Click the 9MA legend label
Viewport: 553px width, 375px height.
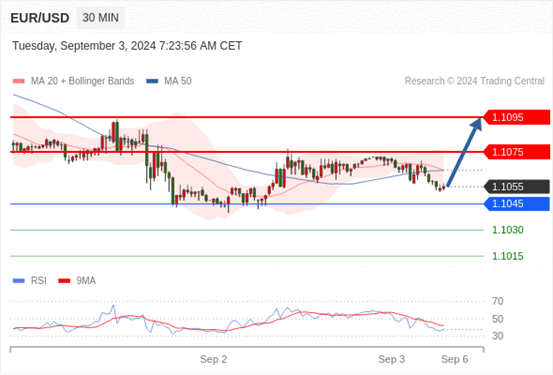(86, 281)
